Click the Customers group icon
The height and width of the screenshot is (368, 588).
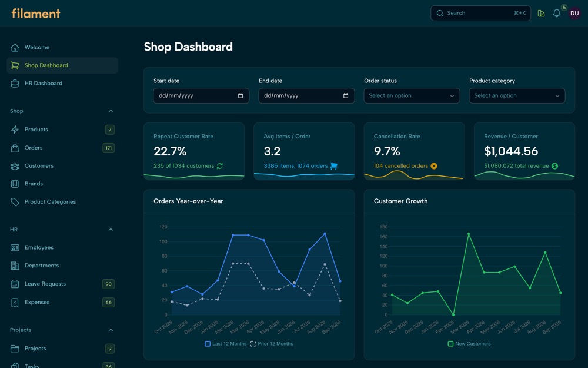tap(15, 166)
